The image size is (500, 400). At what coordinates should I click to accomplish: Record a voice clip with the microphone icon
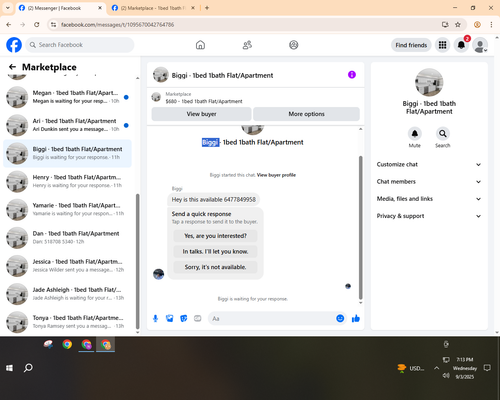[x=155, y=319]
